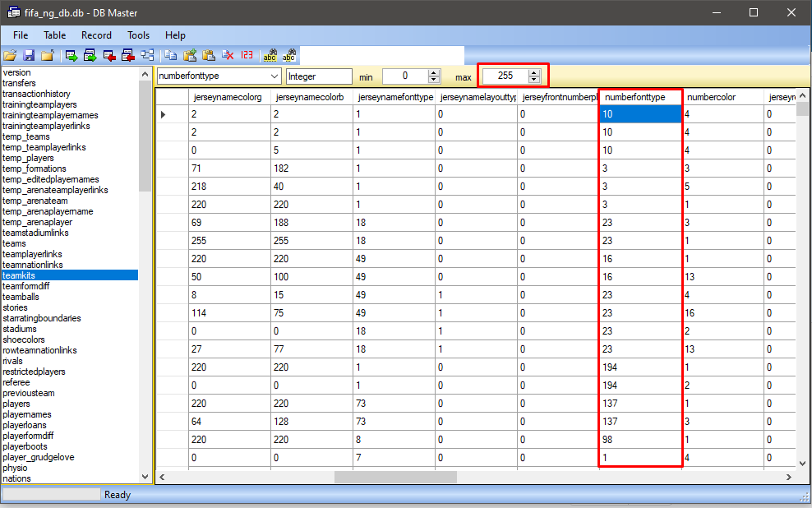Click the max value field showing 255
Screen dimensions: 812x508
coord(505,76)
